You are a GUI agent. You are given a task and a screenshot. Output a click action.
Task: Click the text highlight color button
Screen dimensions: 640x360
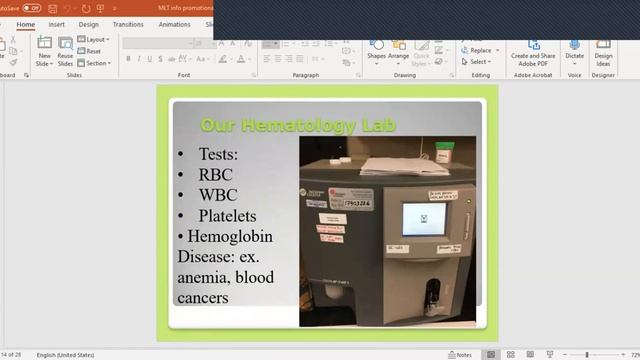pos(222,59)
